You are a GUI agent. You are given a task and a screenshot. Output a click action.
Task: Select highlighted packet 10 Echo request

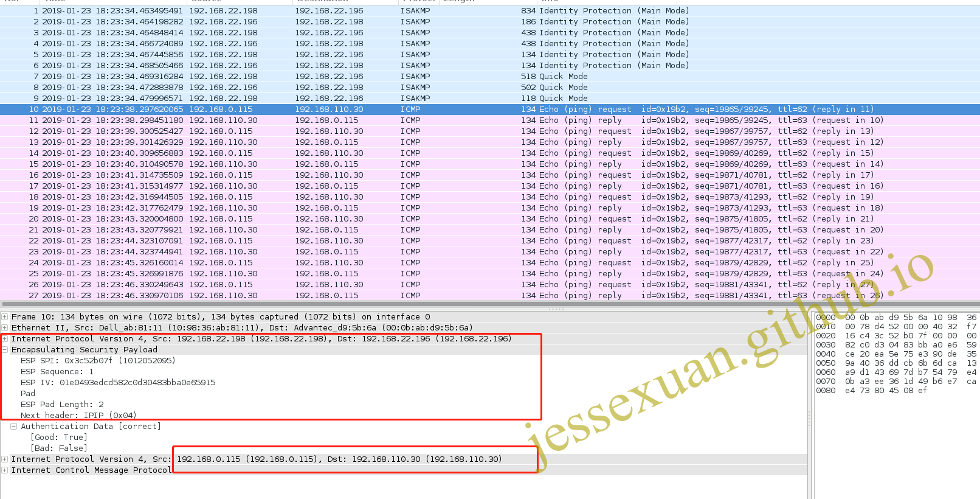pos(490,109)
